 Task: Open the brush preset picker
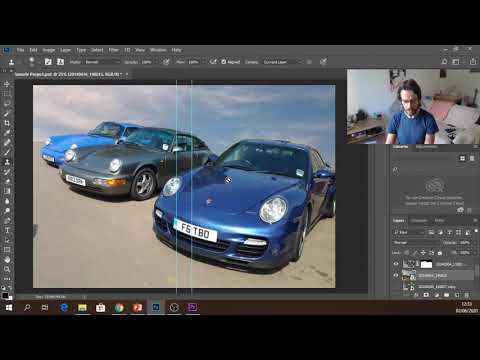(32, 61)
